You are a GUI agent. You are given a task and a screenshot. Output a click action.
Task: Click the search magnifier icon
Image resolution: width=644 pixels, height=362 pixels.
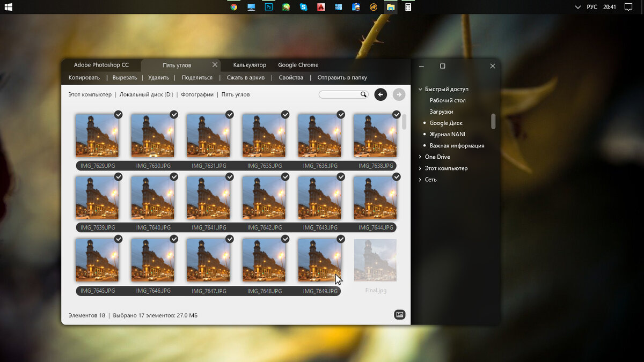click(363, 94)
